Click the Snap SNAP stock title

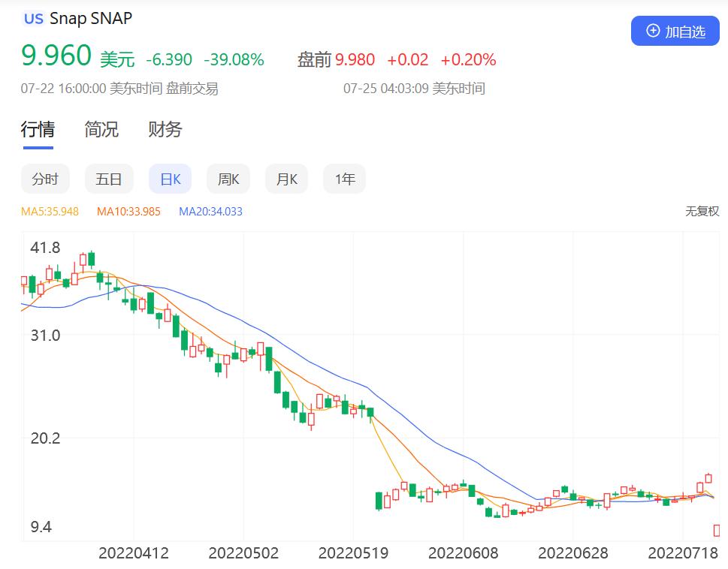point(91,19)
